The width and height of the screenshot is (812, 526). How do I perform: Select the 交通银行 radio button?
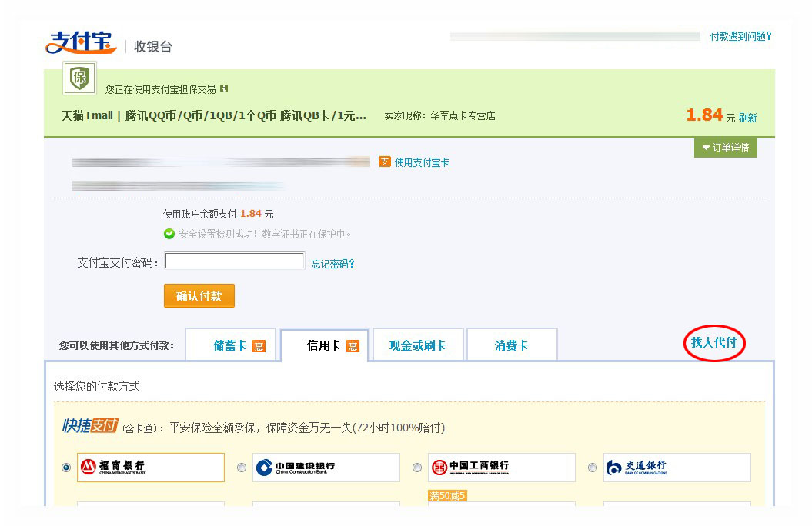(x=593, y=468)
